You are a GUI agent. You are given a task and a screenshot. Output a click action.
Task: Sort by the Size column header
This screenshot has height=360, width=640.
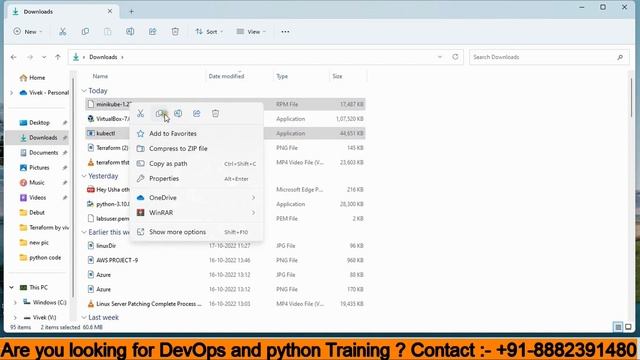[x=337, y=76]
